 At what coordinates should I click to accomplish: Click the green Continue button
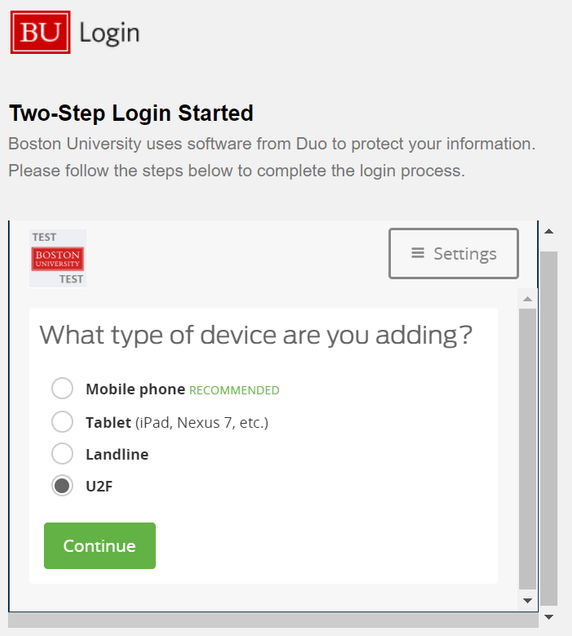(100, 546)
